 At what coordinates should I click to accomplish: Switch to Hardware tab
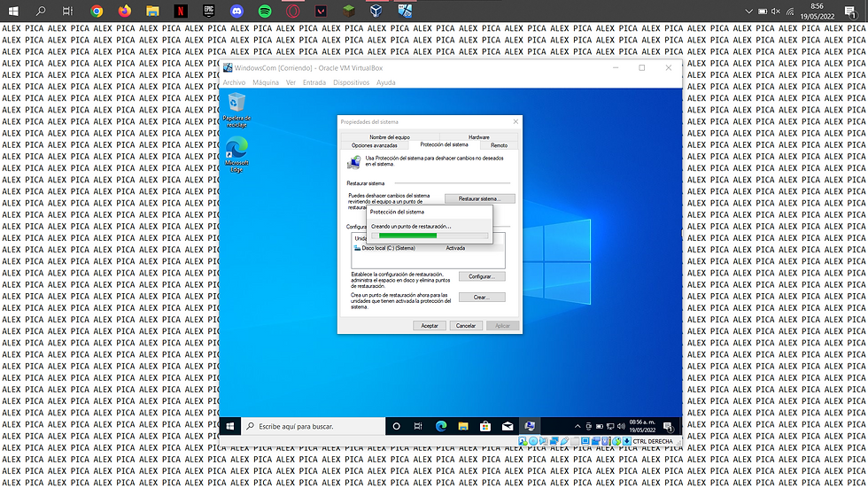(479, 136)
